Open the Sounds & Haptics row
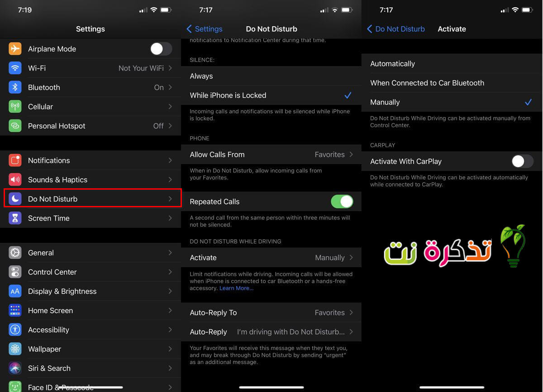543x392 pixels. point(90,180)
